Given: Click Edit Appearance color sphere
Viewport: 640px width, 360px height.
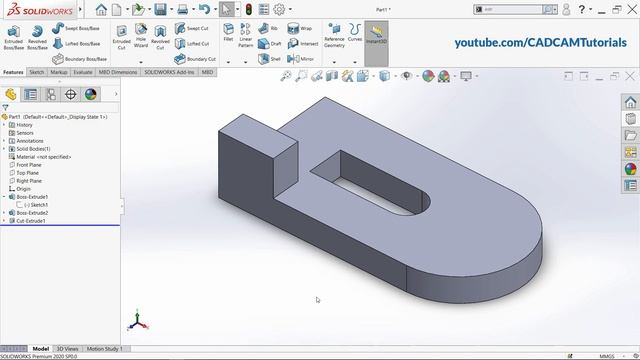Looking at the screenshot, I should pos(428,76).
